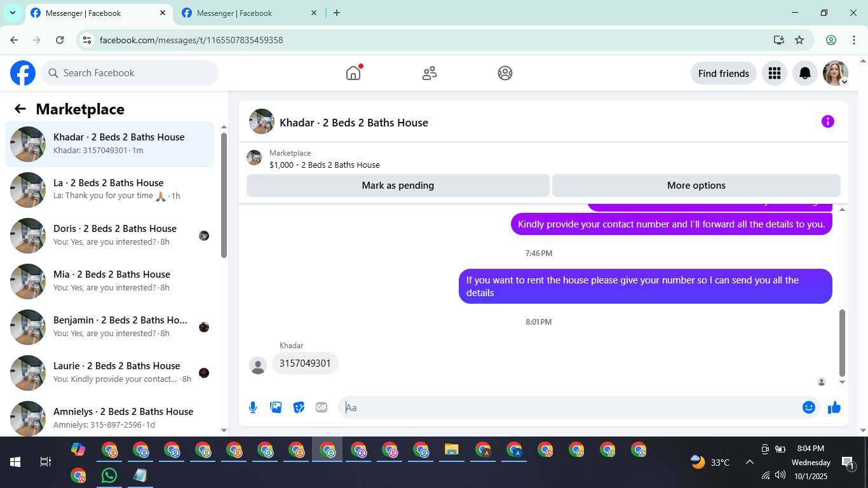Click the chat scroll down arrow
The width and height of the screenshot is (868, 488).
pyautogui.click(x=843, y=383)
